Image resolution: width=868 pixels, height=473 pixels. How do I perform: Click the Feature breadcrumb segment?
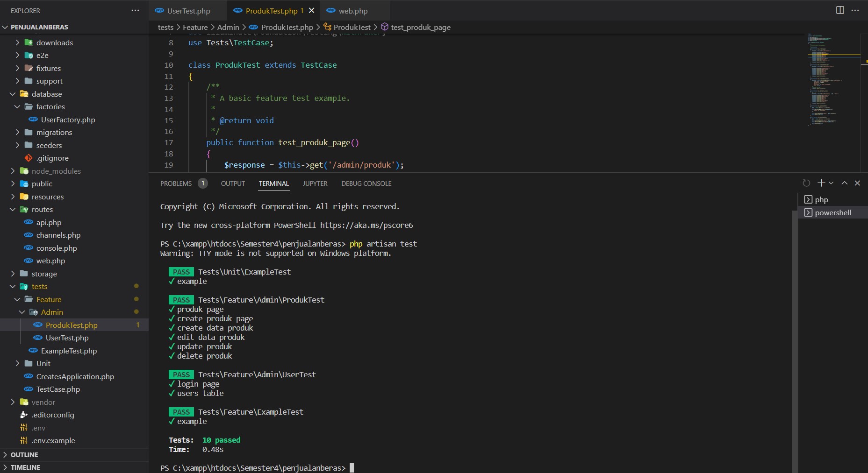[195, 27]
